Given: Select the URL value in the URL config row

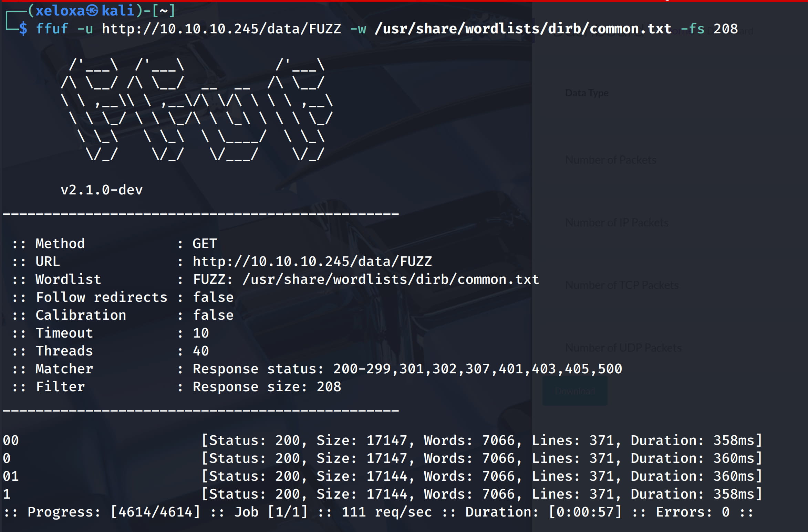Looking at the screenshot, I should tap(312, 262).
